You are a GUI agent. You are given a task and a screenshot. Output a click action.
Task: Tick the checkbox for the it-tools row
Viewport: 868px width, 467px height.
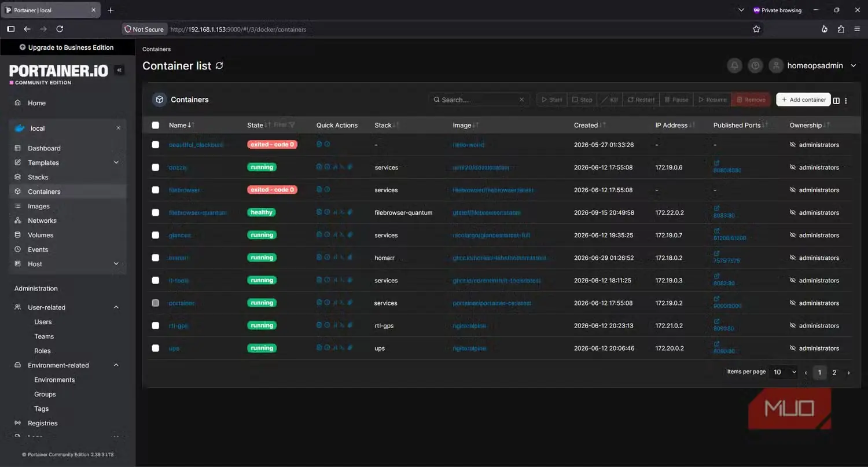tap(155, 280)
